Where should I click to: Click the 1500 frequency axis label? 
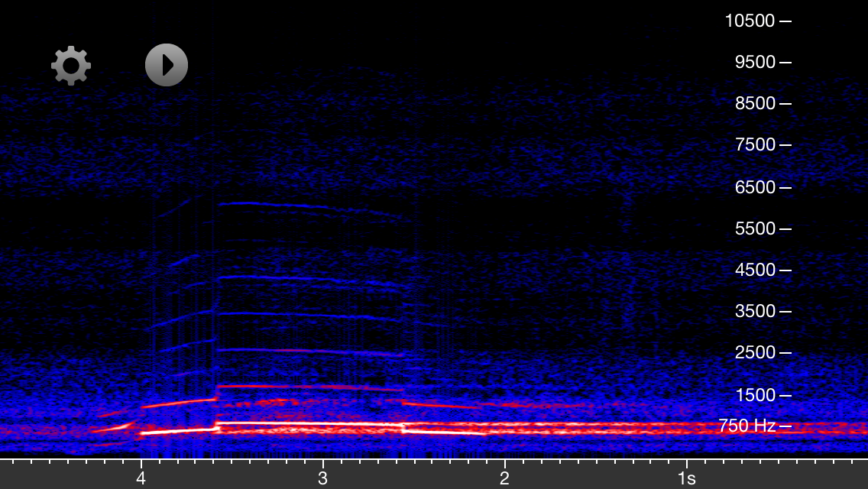(754, 394)
